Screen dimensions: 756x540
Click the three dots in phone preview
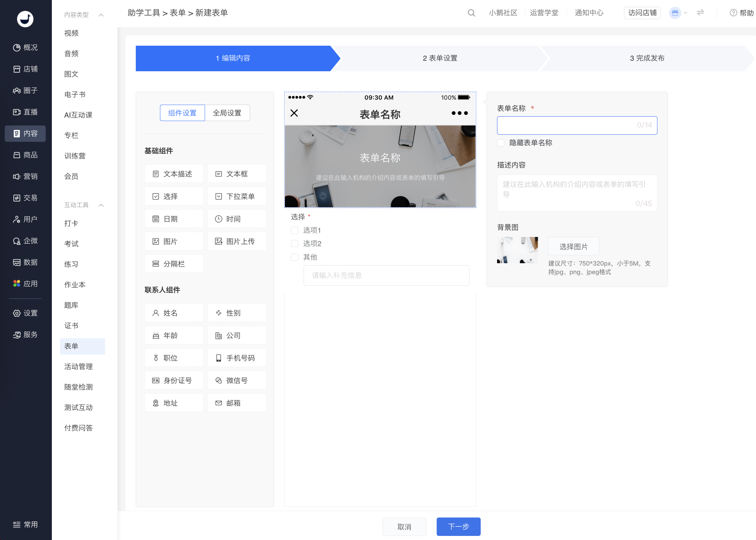(460, 113)
